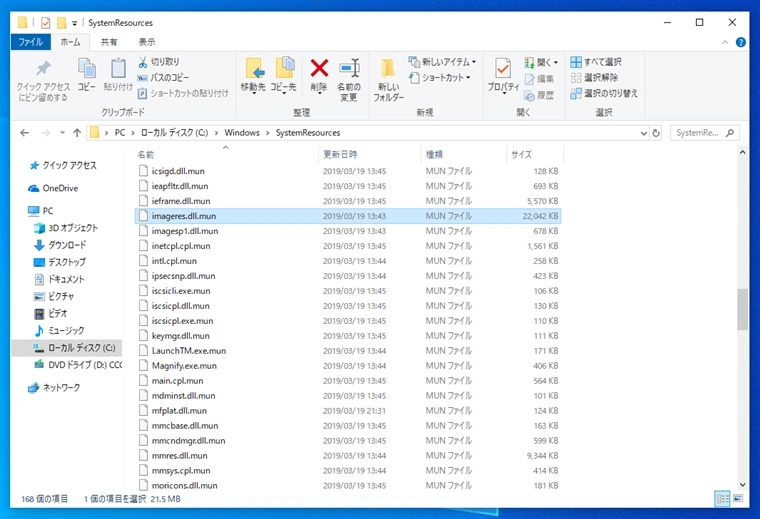This screenshot has height=519, width=760.
Task: Open the Help icon in the ribbon
Action: coord(741,42)
